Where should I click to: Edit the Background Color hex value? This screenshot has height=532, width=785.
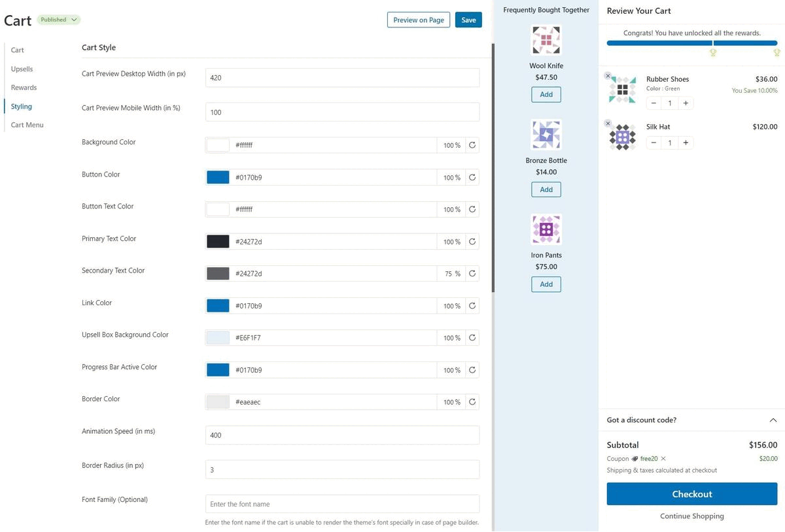334,145
